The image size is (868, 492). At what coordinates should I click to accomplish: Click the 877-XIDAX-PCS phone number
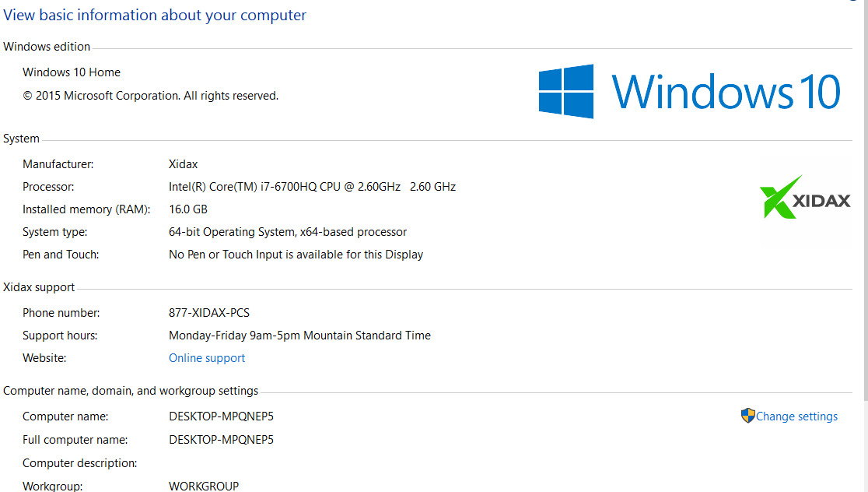click(209, 313)
